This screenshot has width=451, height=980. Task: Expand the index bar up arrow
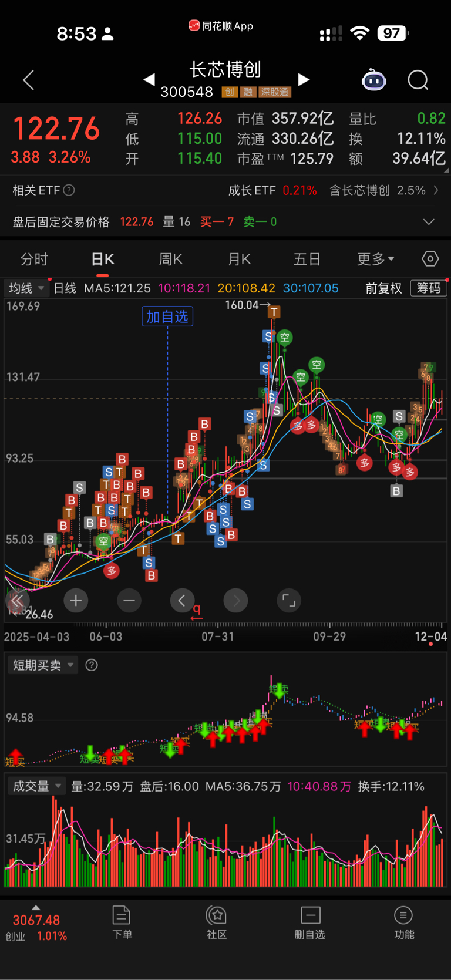[x=36, y=907]
